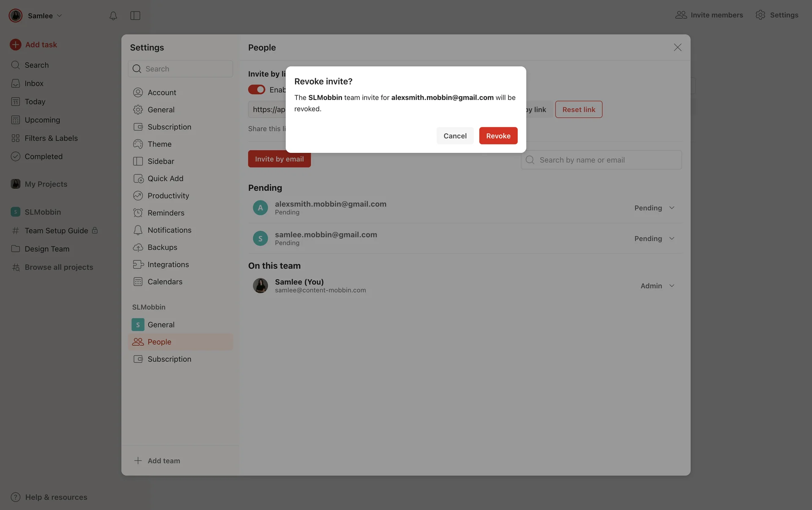Cancel the revoke invite dialog
The image size is (812, 510).
455,136
